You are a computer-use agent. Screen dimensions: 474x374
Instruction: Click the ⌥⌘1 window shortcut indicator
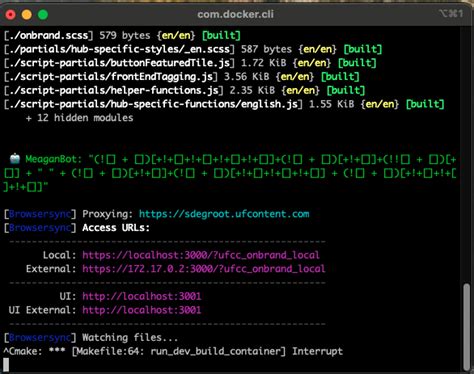pyautogui.click(x=451, y=14)
